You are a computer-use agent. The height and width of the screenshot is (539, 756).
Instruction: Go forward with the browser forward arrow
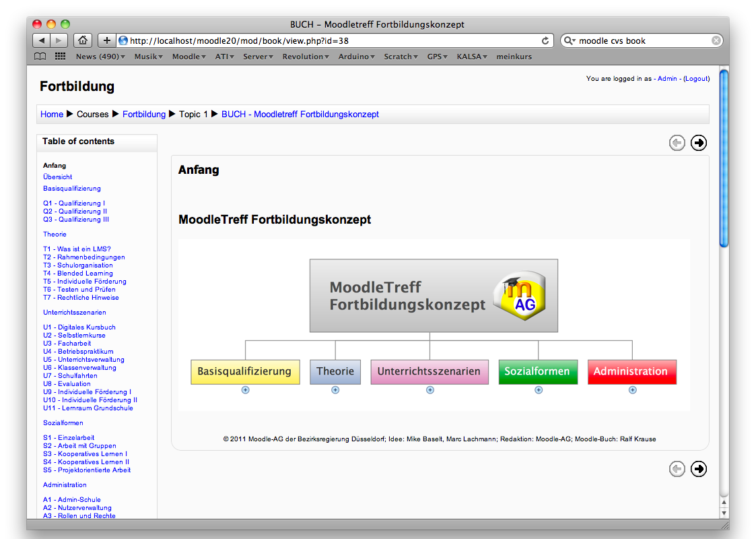(x=59, y=40)
